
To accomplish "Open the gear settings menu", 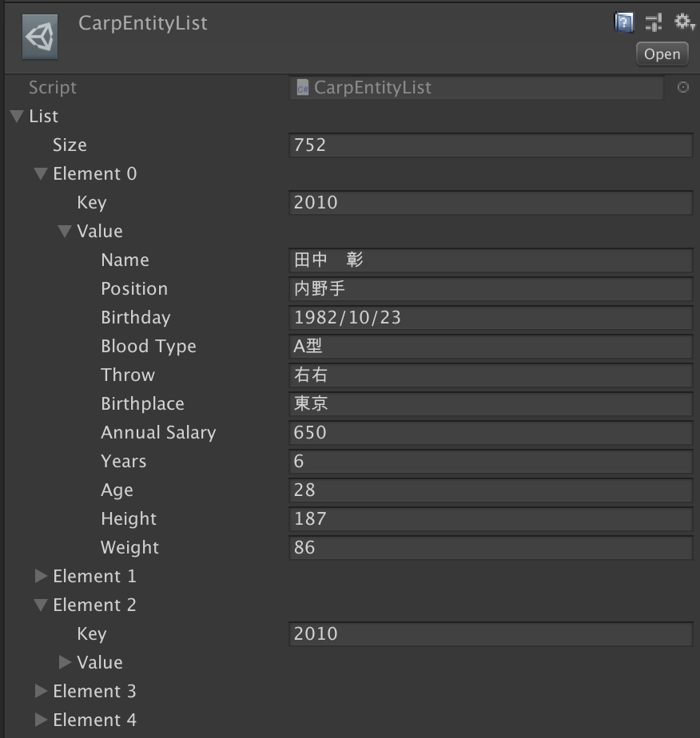I will (684, 22).
